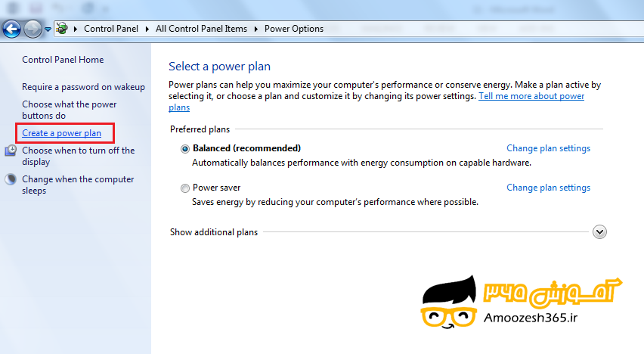The width and height of the screenshot is (644, 354).
Task: Go to All Control Panel Items breadcrumb
Action: (x=201, y=29)
